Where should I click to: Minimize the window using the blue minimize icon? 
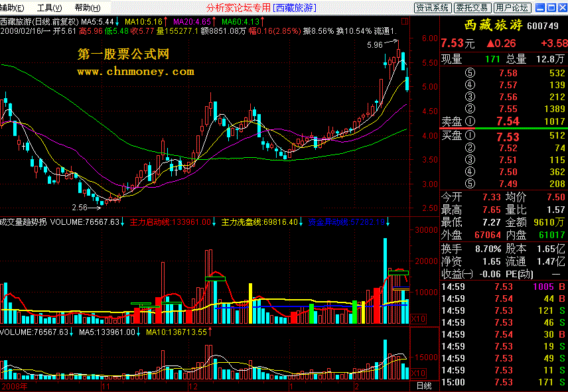541,7
